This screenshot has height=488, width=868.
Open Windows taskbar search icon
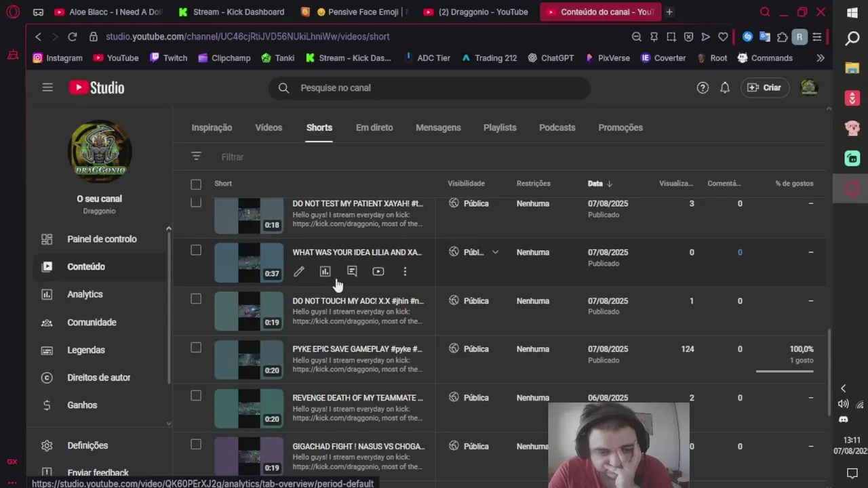(x=852, y=39)
